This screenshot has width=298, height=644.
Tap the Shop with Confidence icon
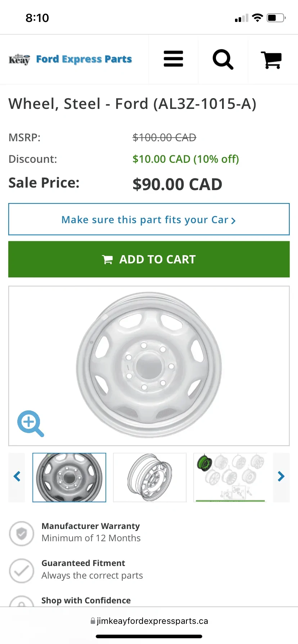[22, 602]
